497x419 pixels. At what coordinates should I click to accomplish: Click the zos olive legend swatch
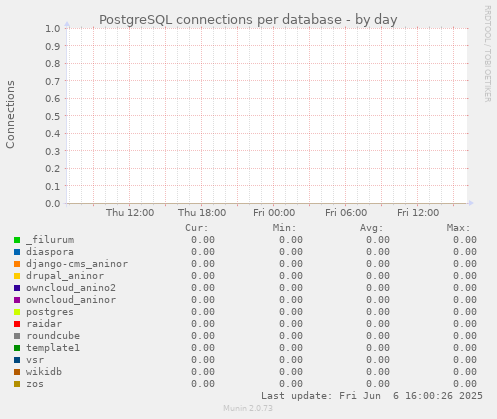coord(17,384)
